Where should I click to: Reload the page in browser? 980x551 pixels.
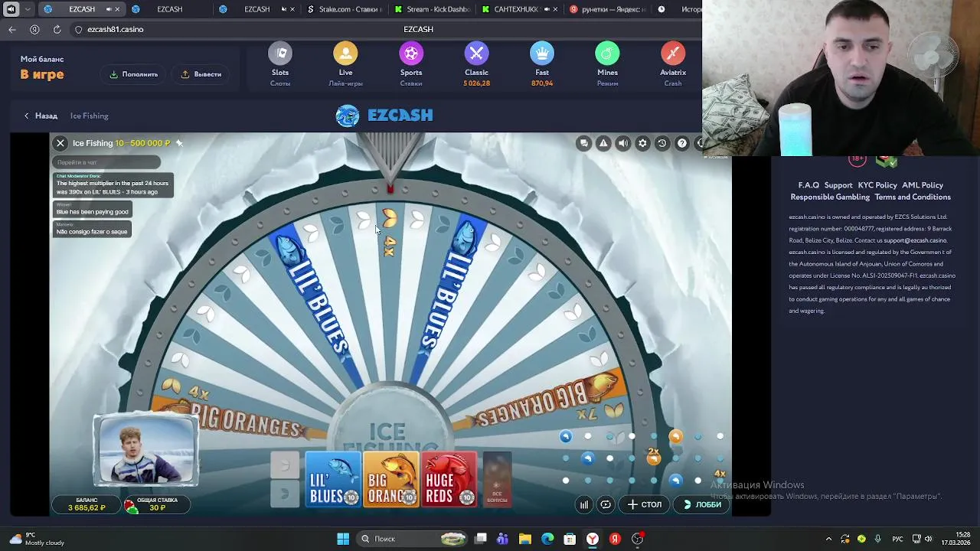[x=57, y=29]
